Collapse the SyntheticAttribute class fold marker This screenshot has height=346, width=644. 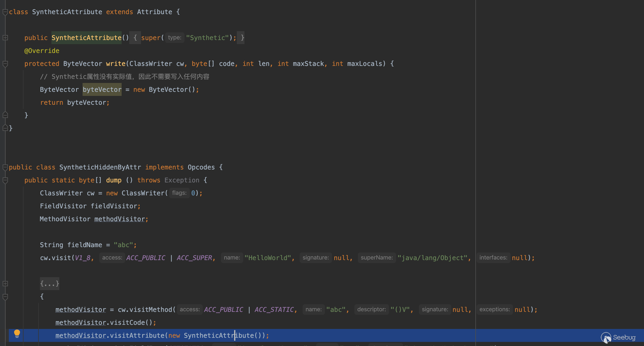(x=5, y=12)
